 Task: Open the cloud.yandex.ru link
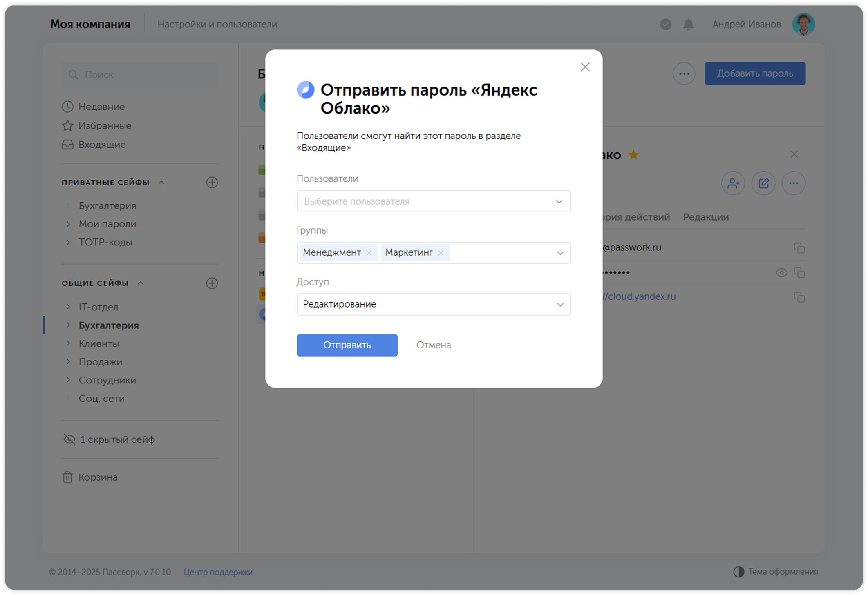[x=639, y=296]
